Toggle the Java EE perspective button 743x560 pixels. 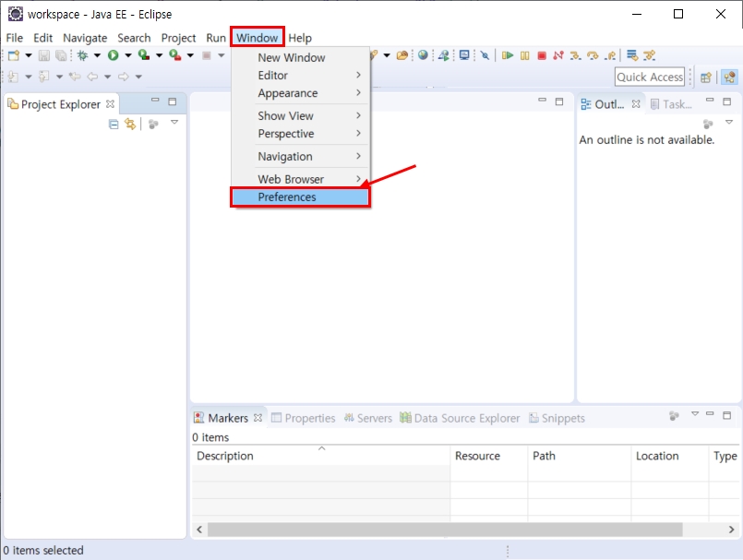point(730,77)
